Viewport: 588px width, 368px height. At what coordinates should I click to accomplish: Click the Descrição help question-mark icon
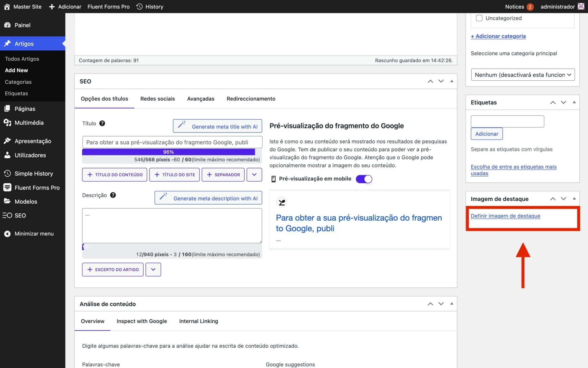[113, 195]
